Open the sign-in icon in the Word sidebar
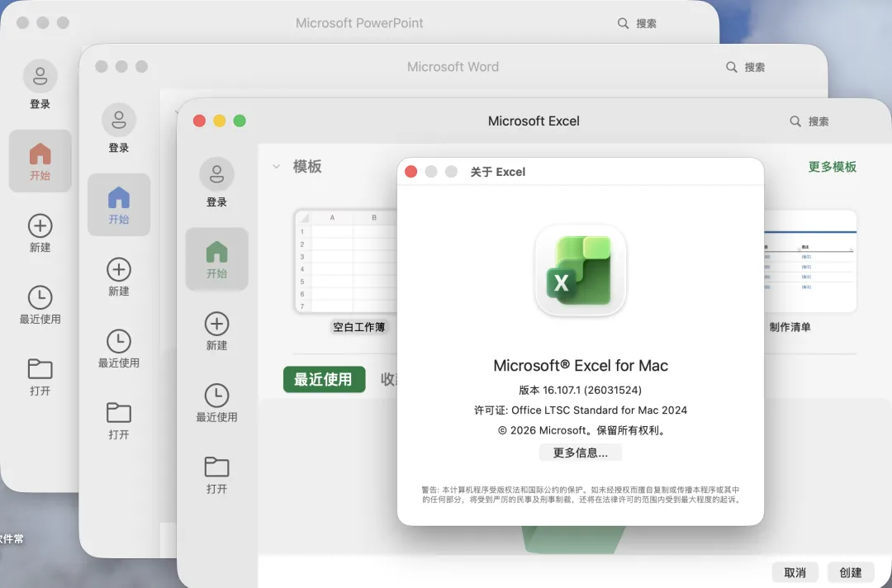This screenshot has width=892, height=588. pyautogui.click(x=118, y=120)
